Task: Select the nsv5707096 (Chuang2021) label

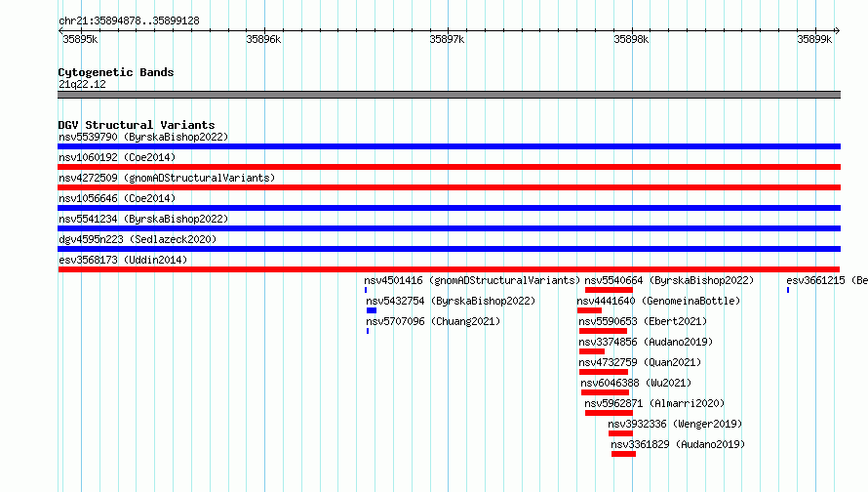Action: pos(433,321)
